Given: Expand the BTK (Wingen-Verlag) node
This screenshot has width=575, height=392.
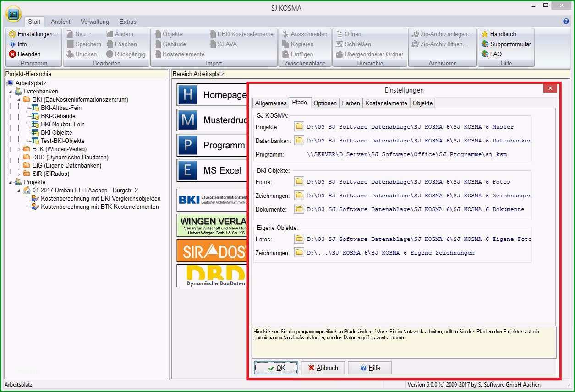Looking at the screenshot, I should tap(19, 149).
